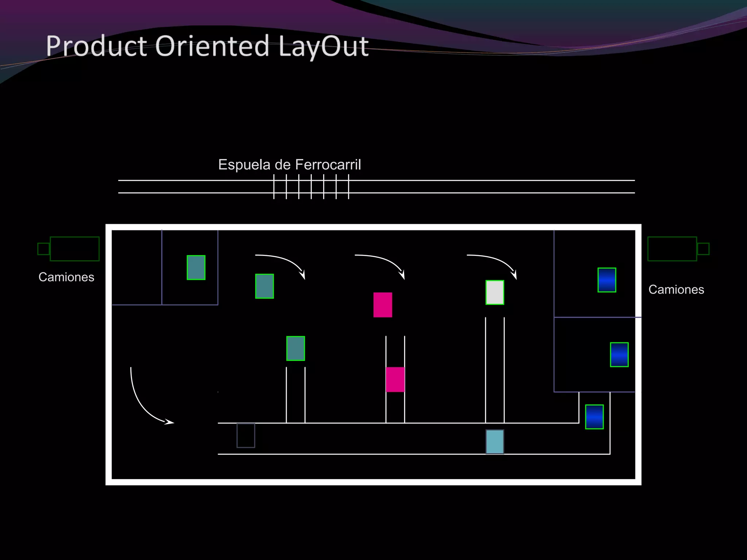Select the light cyan box on conveyor

[495, 442]
